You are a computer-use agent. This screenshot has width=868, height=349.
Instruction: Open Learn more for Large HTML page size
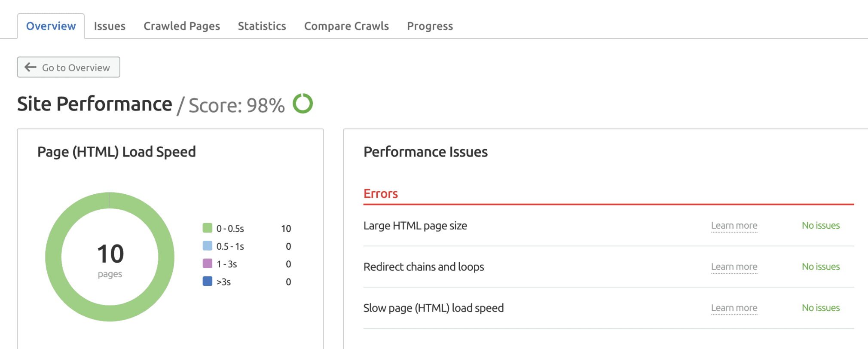(734, 225)
